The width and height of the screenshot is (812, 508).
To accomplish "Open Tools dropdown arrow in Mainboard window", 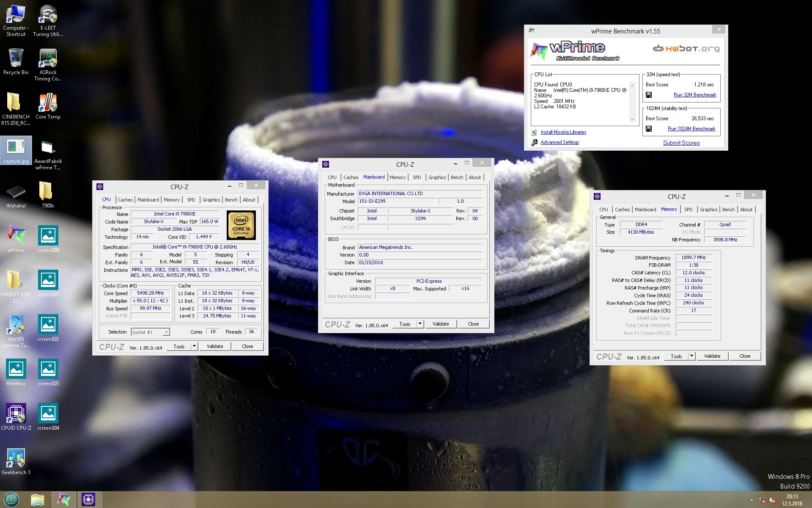I will pyautogui.click(x=420, y=324).
